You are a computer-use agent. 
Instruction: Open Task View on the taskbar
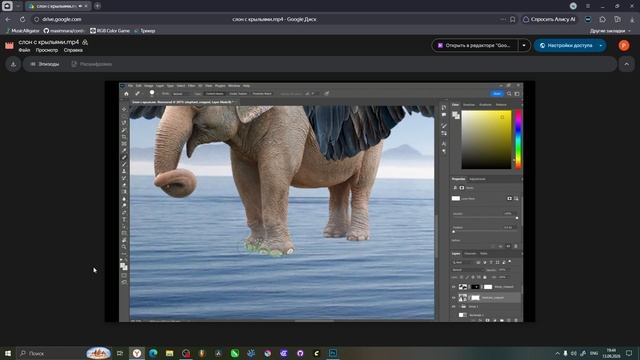pos(120,353)
